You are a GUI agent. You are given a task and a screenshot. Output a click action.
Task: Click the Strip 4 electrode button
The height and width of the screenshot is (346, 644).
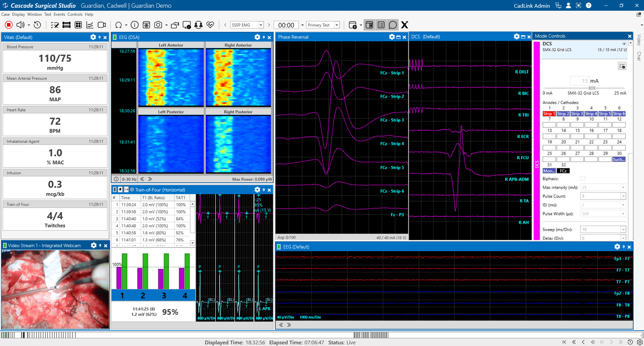(591, 114)
